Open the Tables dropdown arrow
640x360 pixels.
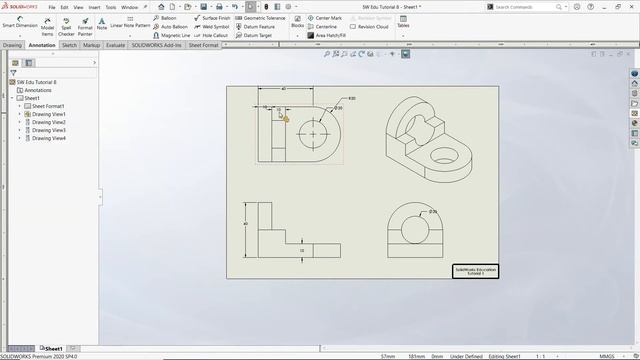403,36
